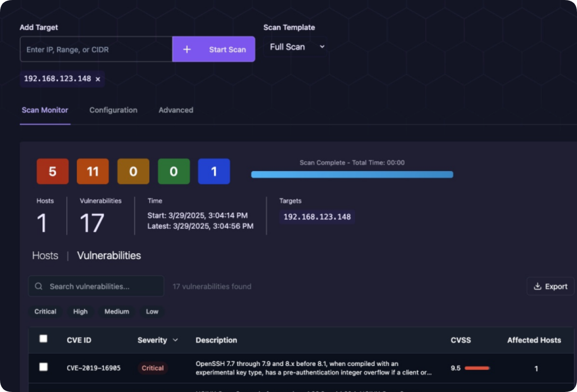Focus the Enter IP, Range, or CIDR field
The width and height of the screenshot is (577, 392).
96,50
